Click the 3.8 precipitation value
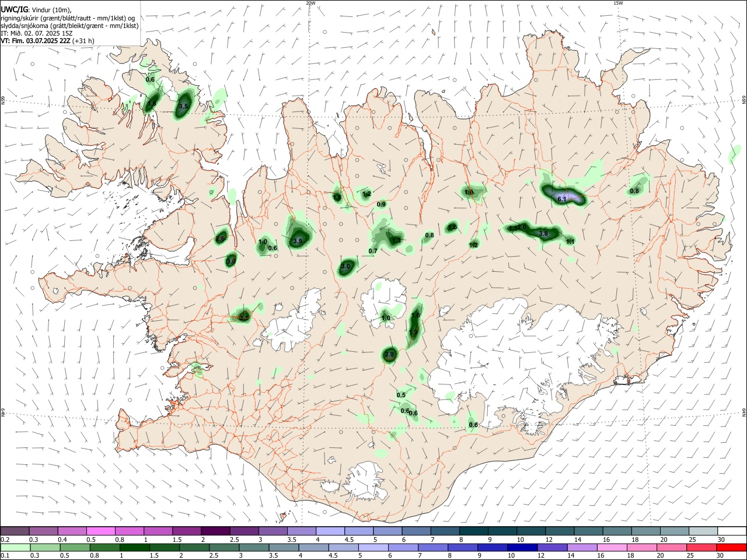The image size is (747, 560). [543, 234]
